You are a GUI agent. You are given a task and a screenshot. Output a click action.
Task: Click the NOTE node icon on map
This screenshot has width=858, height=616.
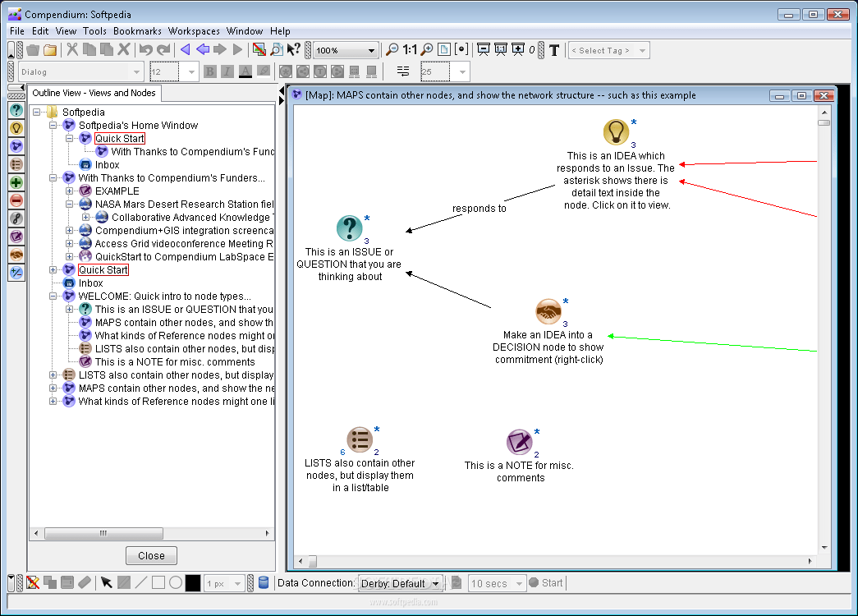click(x=519, y=442)
